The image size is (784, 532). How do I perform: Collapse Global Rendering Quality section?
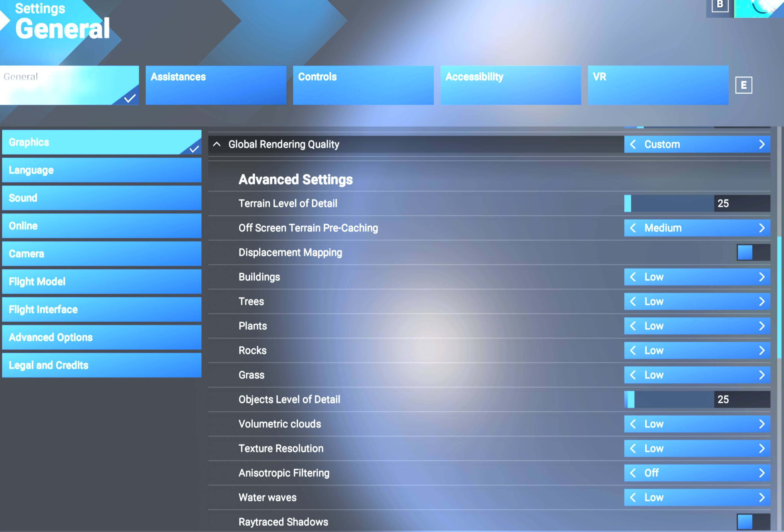tap(217, 144)
